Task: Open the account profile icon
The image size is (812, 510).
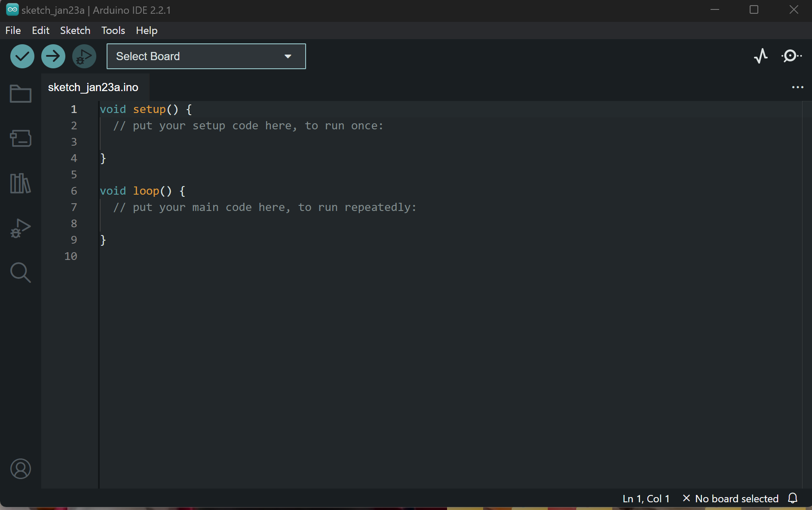Action: 21,469
